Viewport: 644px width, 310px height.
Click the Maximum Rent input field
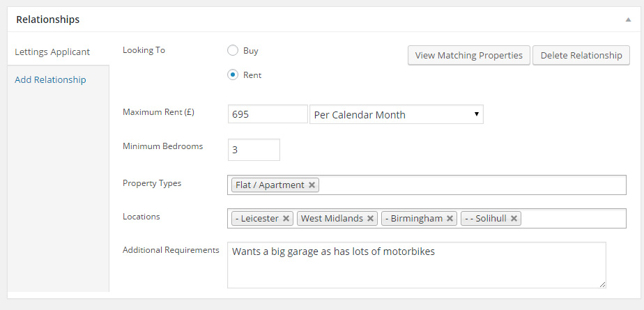(x=267, y=114)
